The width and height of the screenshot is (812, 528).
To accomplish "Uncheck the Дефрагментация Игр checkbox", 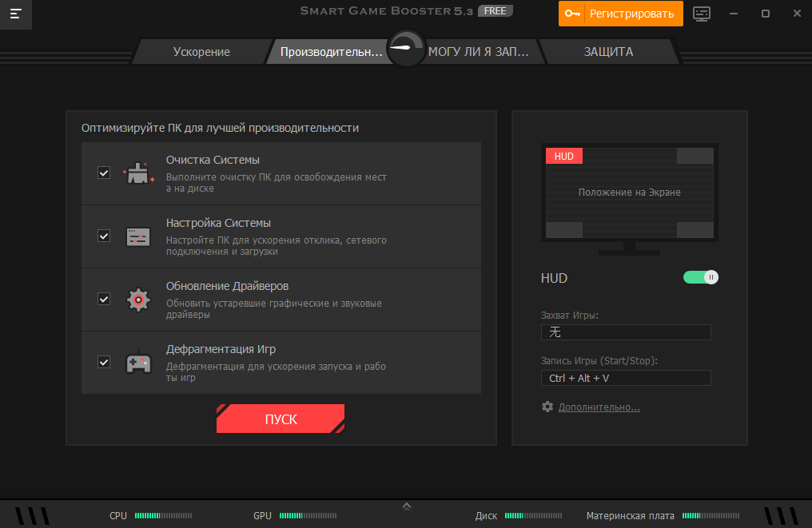I will tap(104, 363).
